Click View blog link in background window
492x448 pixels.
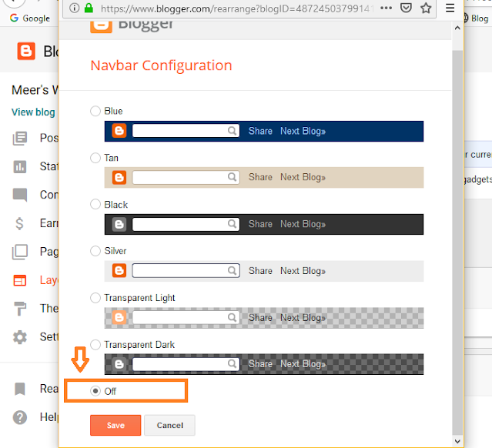33,112
